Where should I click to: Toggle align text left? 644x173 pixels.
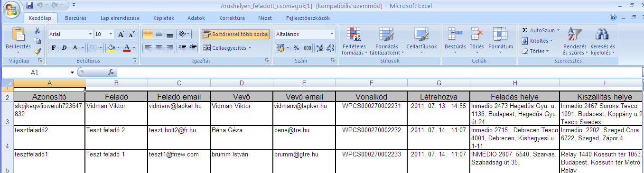pyautogui.click(x=148, y=48)
